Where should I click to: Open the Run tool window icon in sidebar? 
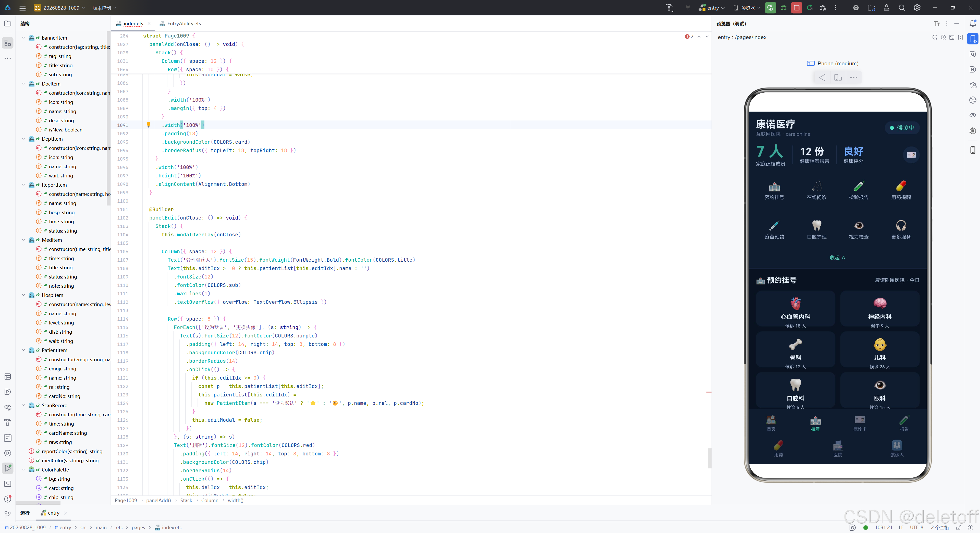[x=8, y=468]
